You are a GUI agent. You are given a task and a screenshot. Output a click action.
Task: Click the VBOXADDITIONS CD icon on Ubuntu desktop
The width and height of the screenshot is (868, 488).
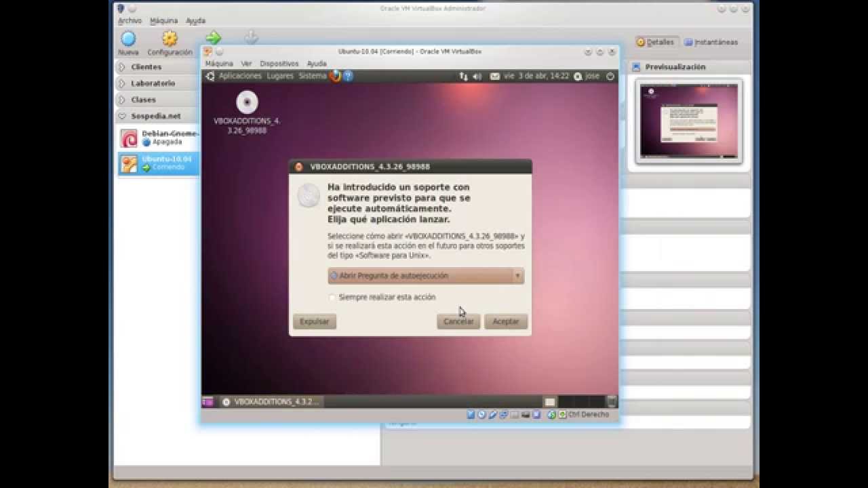247,102
